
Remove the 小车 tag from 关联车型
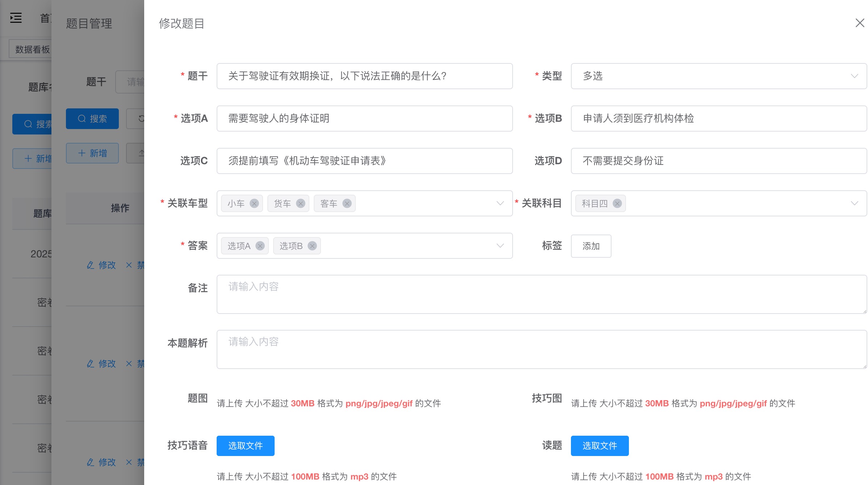tap(254, 204)
